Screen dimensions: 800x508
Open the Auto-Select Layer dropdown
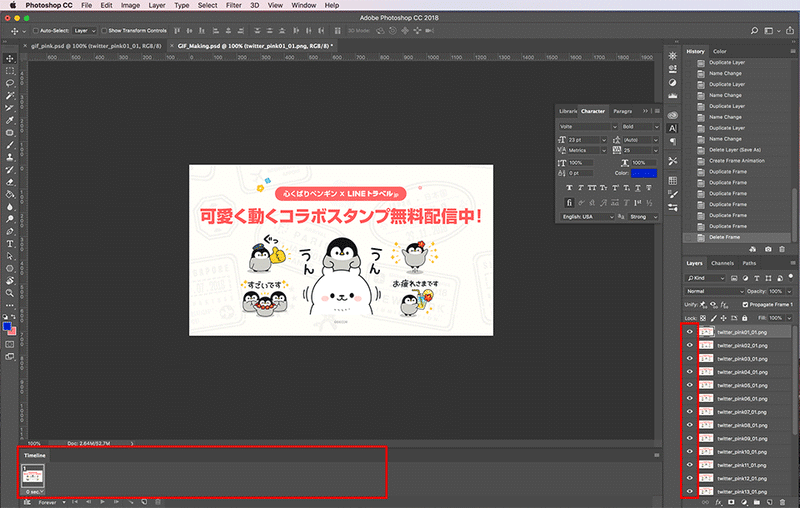pos(85,31)
